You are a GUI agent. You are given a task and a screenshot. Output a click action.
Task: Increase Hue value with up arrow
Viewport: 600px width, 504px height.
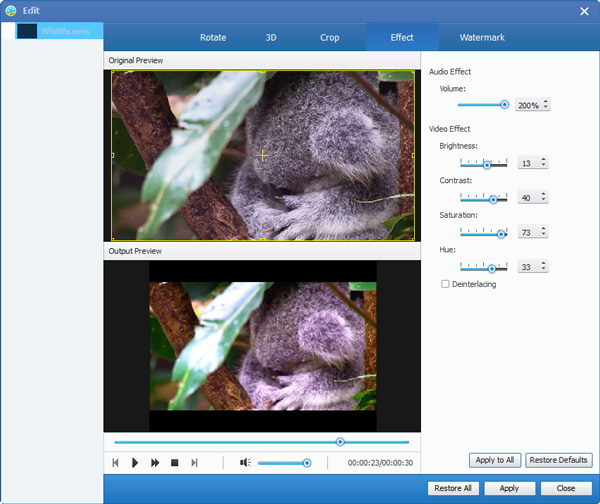[x=543, y=263]
